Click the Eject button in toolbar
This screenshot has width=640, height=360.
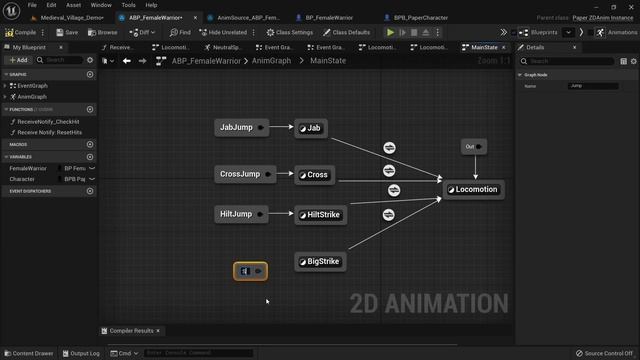(x=426, y=32)
